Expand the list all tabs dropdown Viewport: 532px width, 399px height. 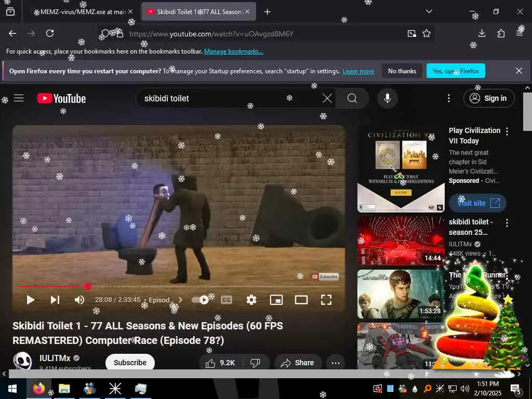point(429,11)
